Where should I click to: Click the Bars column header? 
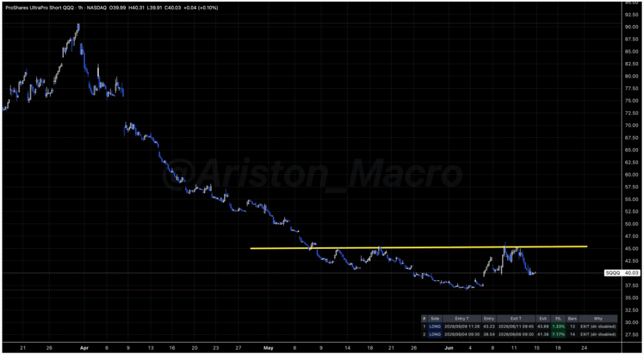pos(572,319)
